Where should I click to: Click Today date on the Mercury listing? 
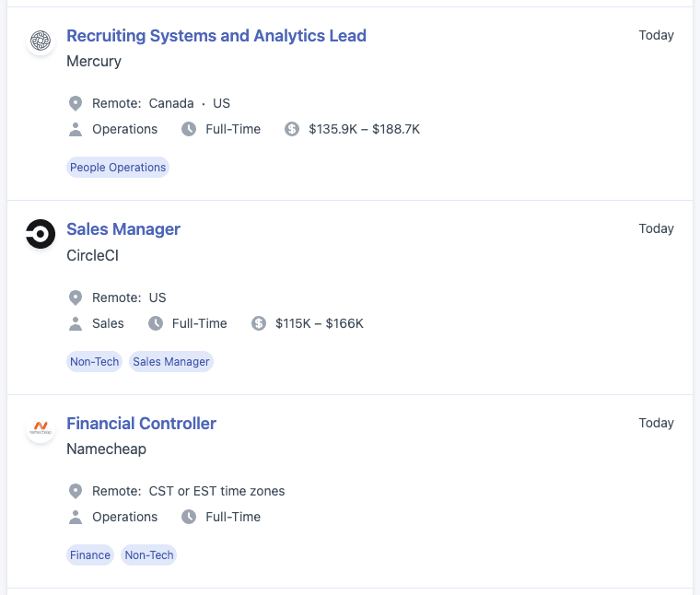[x=656, y=35]
